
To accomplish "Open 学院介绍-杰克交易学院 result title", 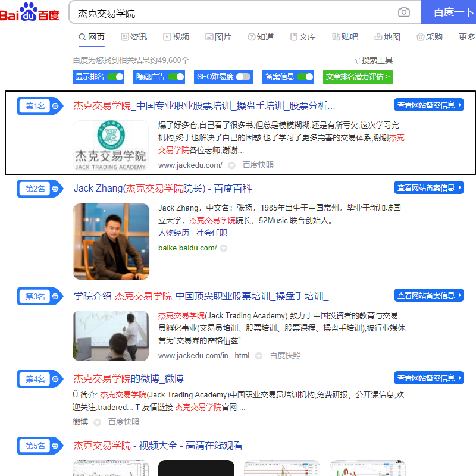I will coord(205,296).
